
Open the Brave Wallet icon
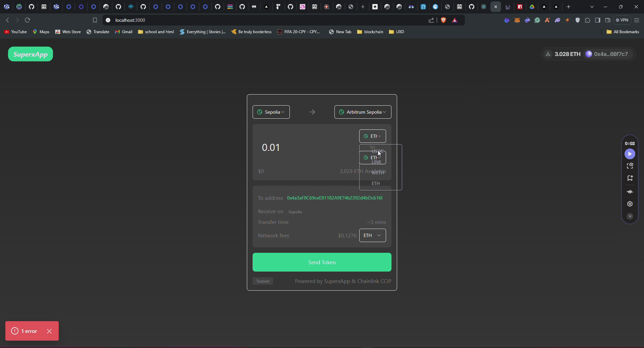point(607,20)
